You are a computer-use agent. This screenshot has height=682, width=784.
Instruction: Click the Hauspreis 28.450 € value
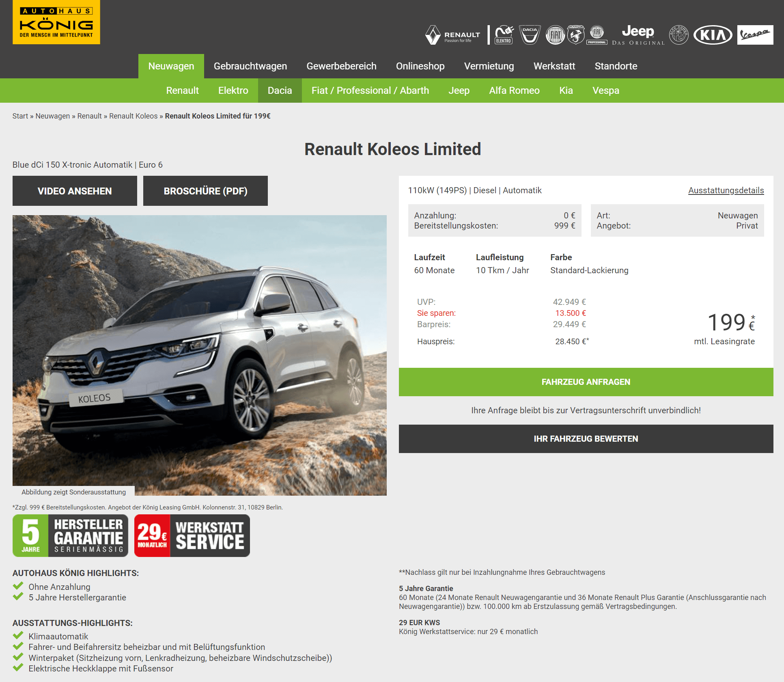pyautogui.click(x=572, y=341)
